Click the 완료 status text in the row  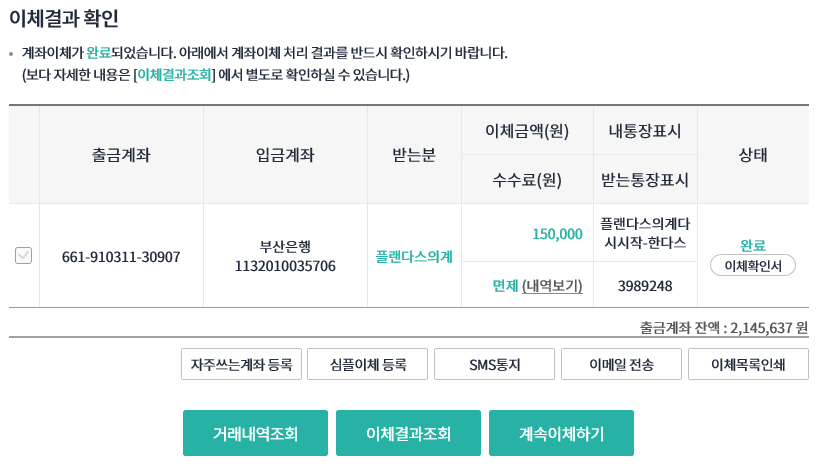[752, 245]
